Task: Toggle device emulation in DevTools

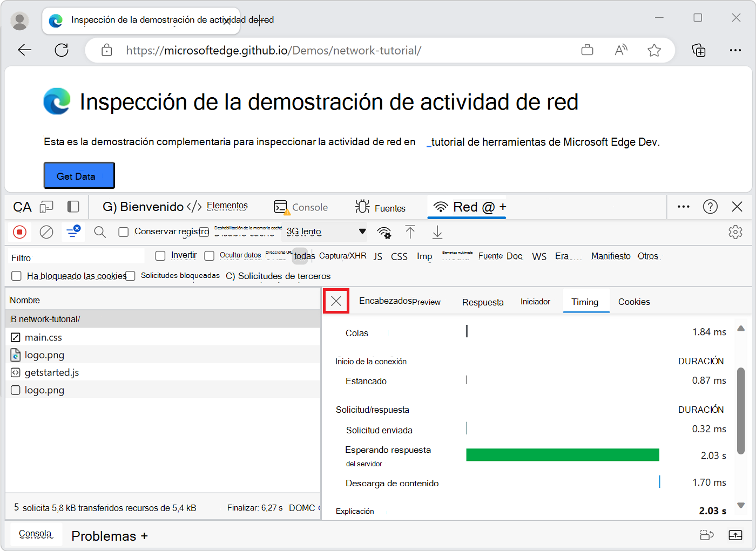Action: pos(47,207)
